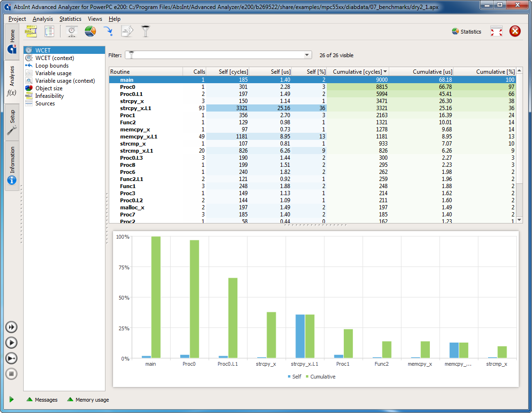Switch to the Home side tab

(12, 42)
